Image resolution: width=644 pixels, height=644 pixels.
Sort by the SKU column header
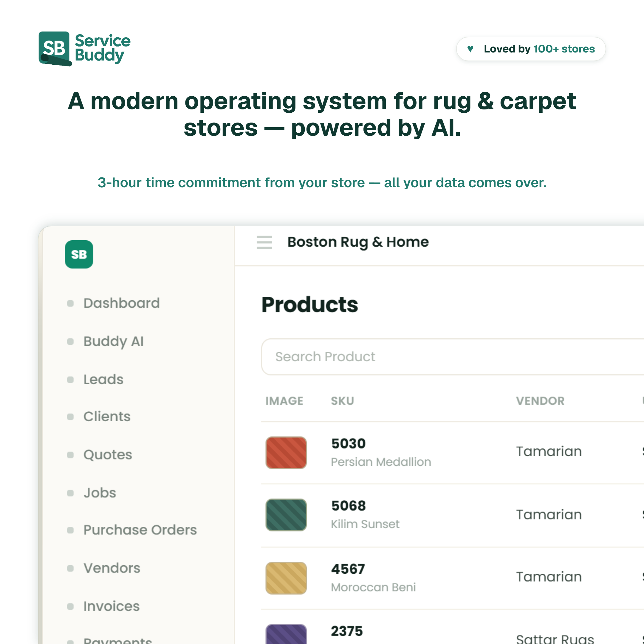(x=342, y=401)
